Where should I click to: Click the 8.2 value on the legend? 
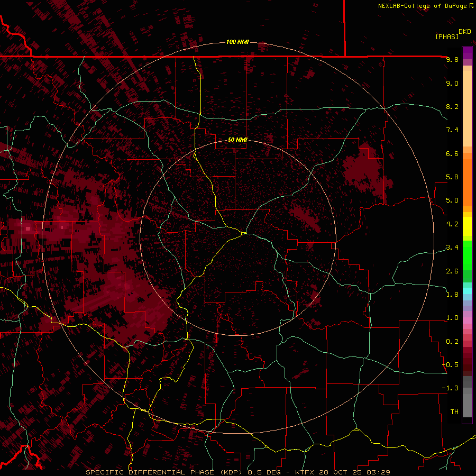[452, 106]
